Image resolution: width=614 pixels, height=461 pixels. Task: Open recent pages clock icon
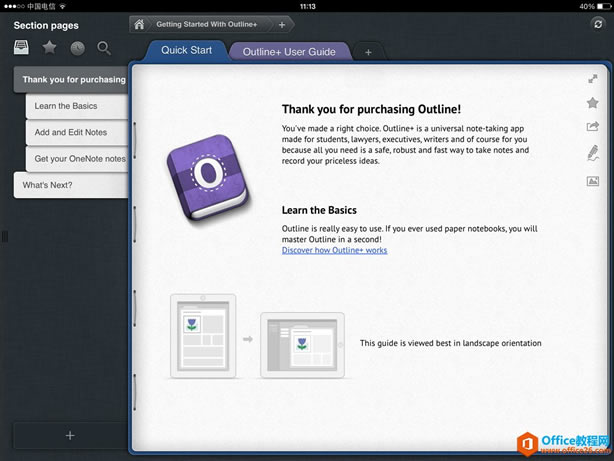coord(77,47)
